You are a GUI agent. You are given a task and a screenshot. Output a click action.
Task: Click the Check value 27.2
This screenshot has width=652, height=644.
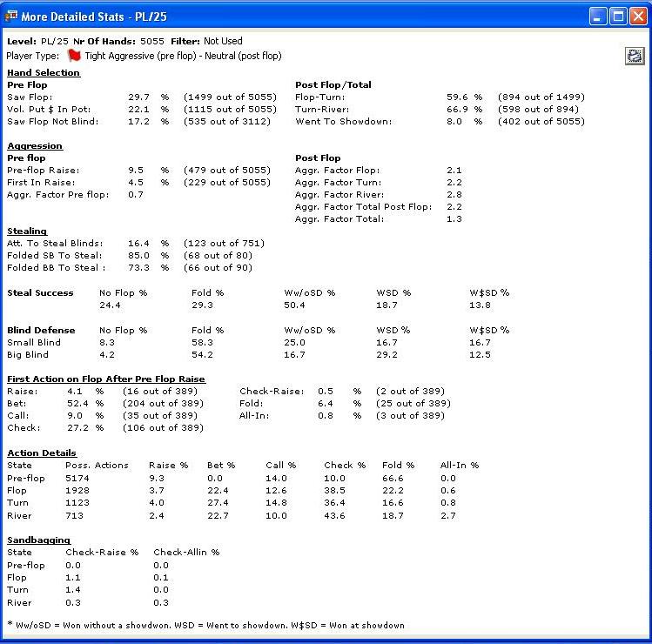point(77,428)
